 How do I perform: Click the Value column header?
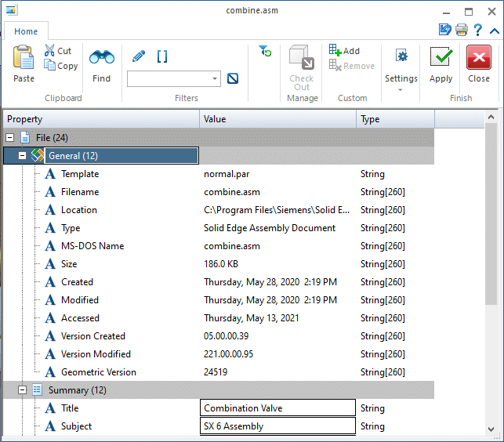[x=277, y=119]
